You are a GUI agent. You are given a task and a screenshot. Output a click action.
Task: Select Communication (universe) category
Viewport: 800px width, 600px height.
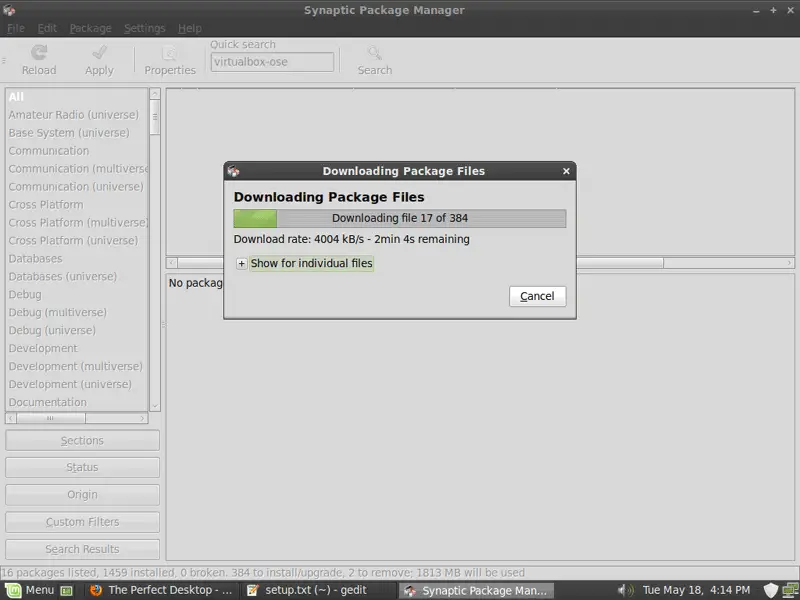point(77,187)
